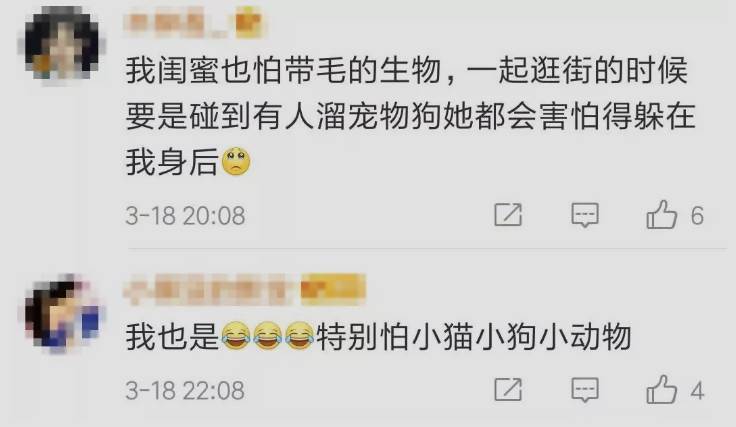Tap the like count number 6
736x427 pixels.
[x=697, y=216]
